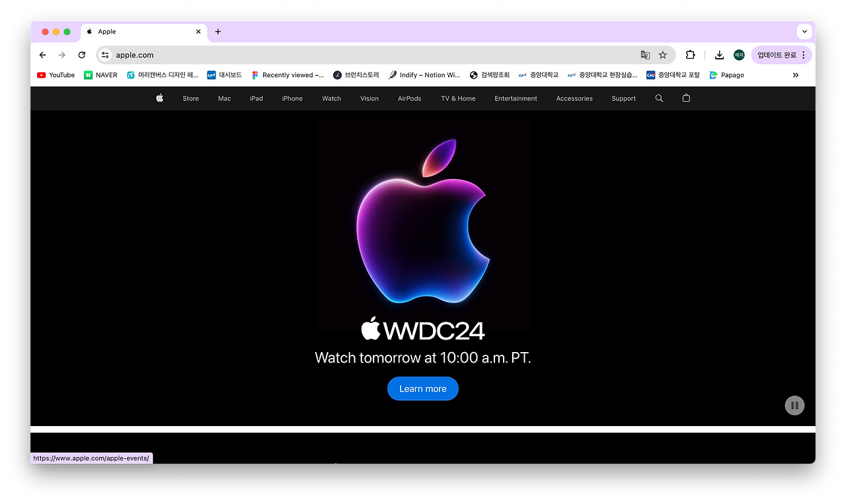Screen dimensions: 846x504
Task: Open the iPhone menu
Action: tap(292, 98)
